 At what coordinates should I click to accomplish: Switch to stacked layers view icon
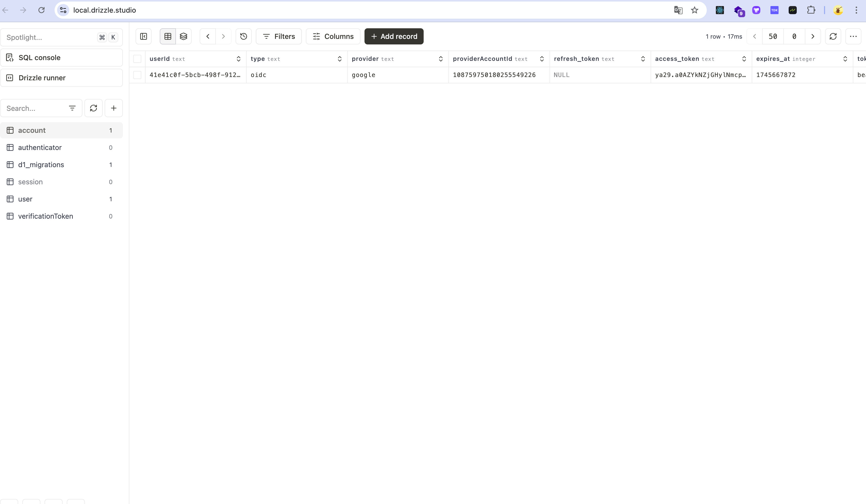coord(184,36)
